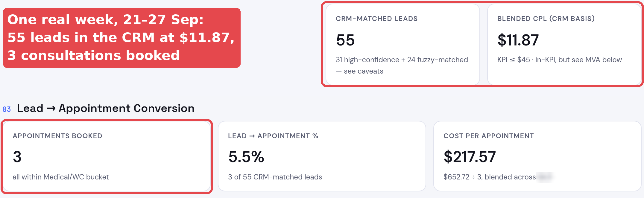The image size is (644, 198).
Task: Select the CRM-Matched Leads card title
Action: pos(376,19)
